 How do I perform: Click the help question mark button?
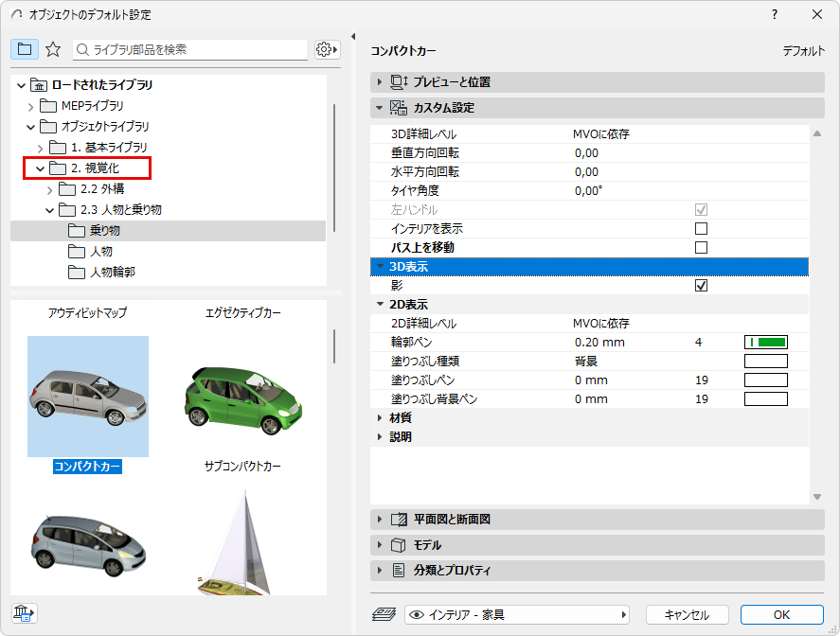pos(774,14)
